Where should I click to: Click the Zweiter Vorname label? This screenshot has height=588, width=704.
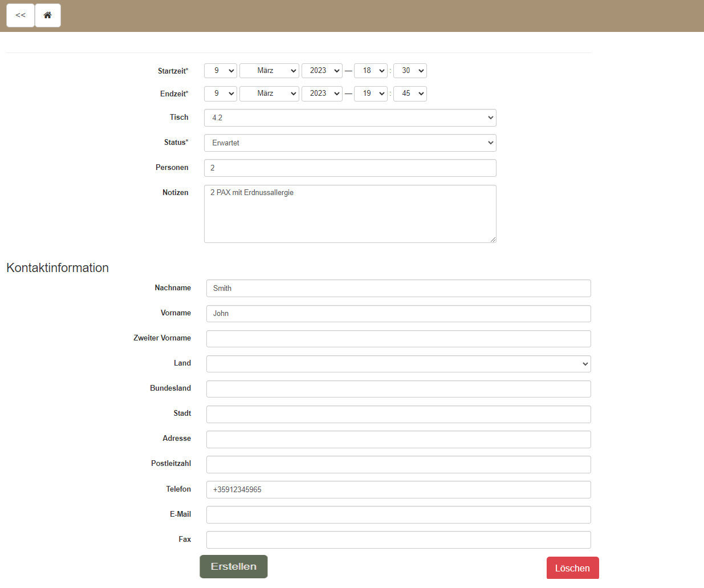coord(162,338)
